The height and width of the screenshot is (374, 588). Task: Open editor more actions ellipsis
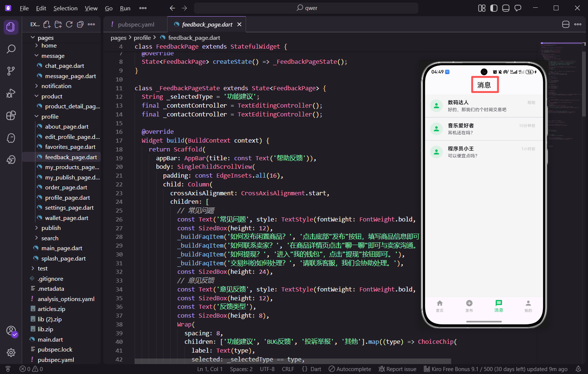click(578, 24)
